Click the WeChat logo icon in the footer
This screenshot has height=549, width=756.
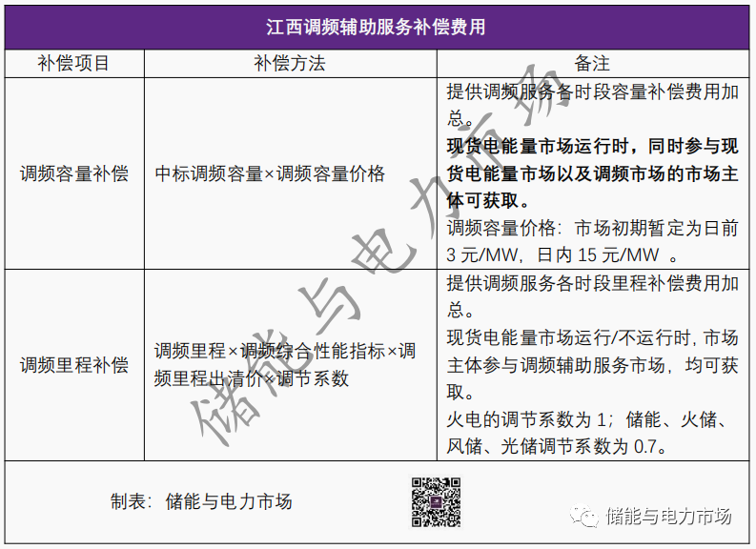[585, 516]
